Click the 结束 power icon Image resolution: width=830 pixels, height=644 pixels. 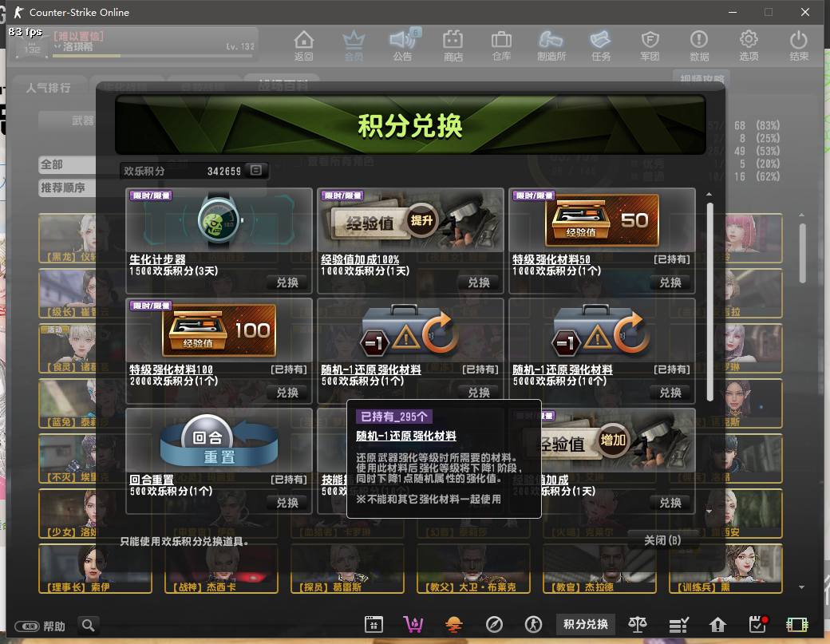click(x=798, y=45)
